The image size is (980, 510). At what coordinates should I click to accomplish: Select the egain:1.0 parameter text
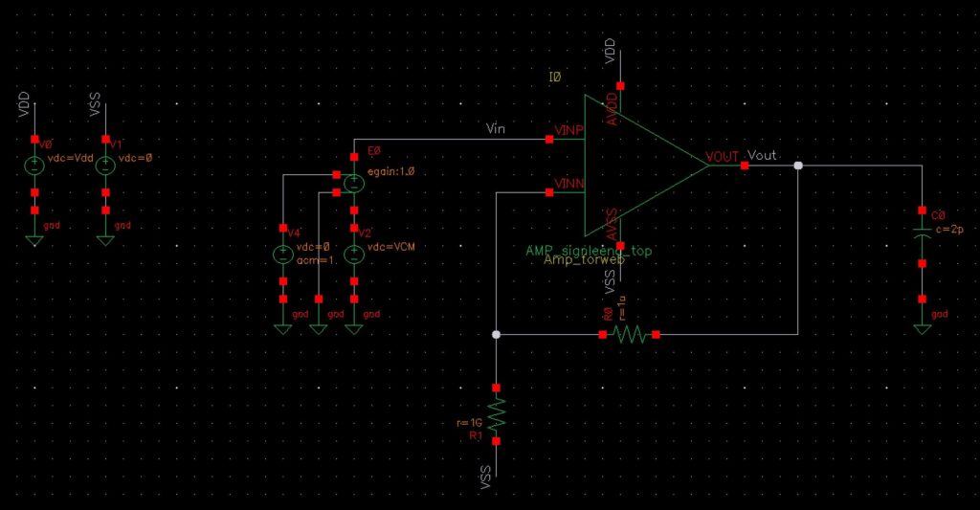point(390,171)
